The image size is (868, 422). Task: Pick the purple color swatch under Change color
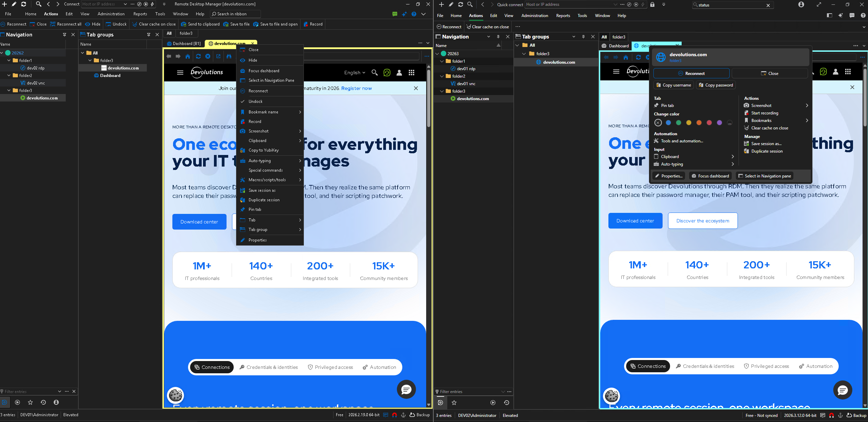[x=719, y=123]
